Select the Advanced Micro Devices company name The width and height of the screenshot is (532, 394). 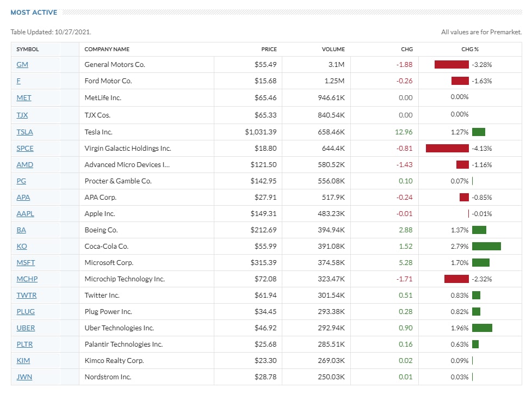pos(127,164)
